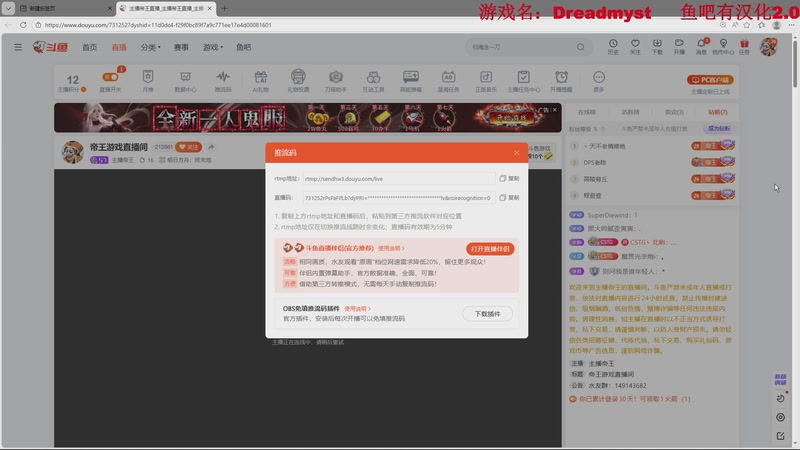This screenshot has height=450, width=800.
Task: Open the 月榜 ranking icon
Action: point(148,81)
